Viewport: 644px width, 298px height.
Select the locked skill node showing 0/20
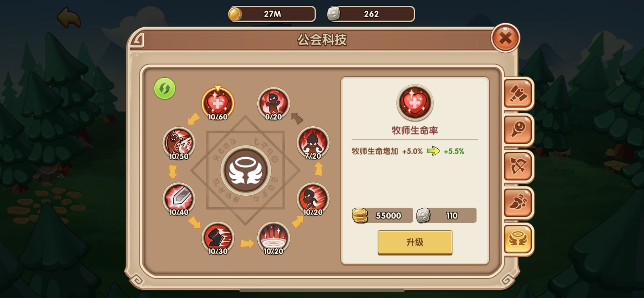[273, 104]
